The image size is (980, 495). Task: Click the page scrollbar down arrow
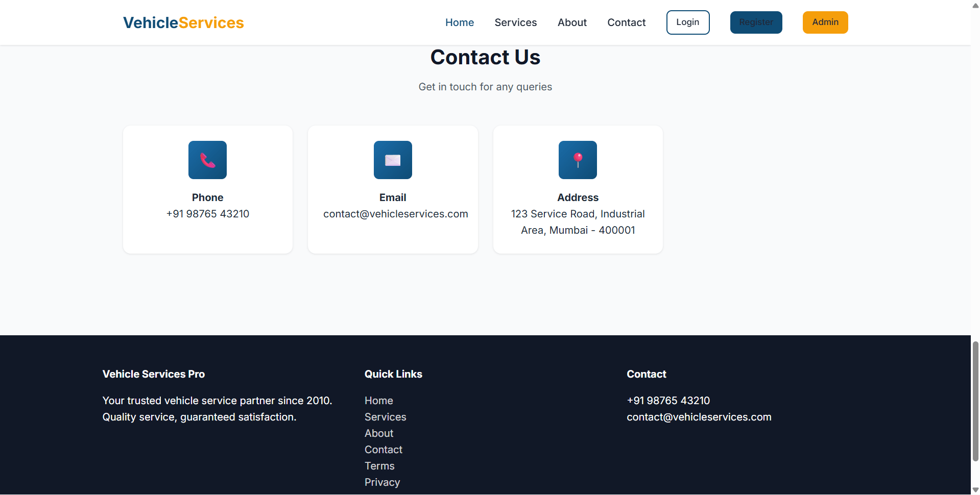point(975,490)
